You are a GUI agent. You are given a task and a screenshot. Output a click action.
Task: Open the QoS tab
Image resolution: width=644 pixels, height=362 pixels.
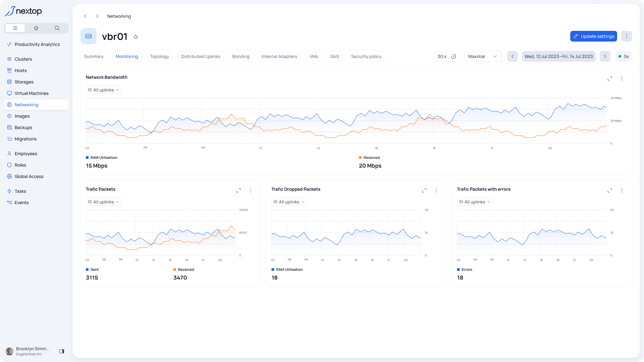pyautogui.click(x=335, y=56)
